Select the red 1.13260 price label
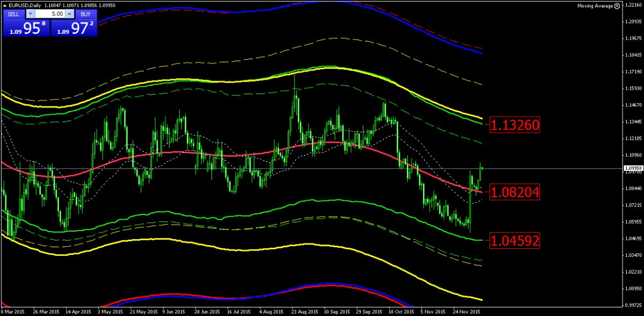The width and height of the screenshot is (644, 316). point(514,125)
